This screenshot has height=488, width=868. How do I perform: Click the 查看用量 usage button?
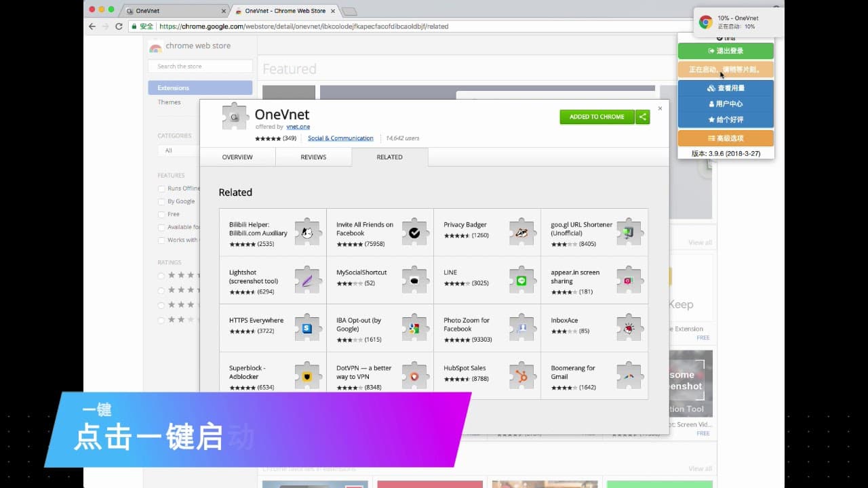pyautogui.click(x=726, y=88)
